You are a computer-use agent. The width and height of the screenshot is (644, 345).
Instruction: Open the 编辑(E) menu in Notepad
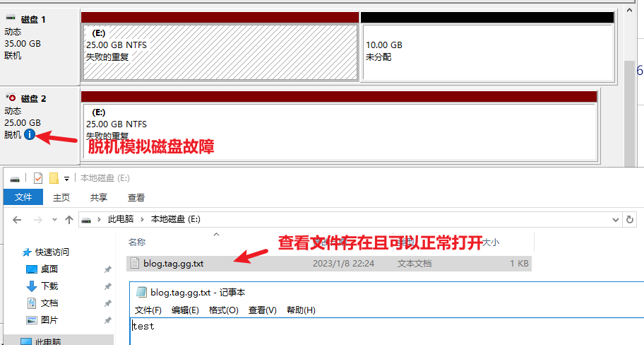pos(185,310)
